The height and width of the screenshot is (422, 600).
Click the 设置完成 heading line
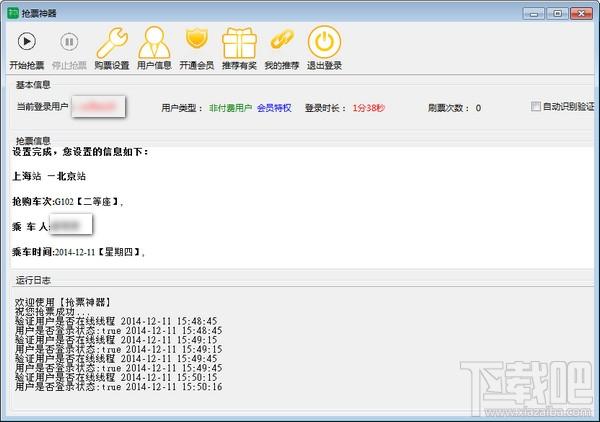point(80,152)
